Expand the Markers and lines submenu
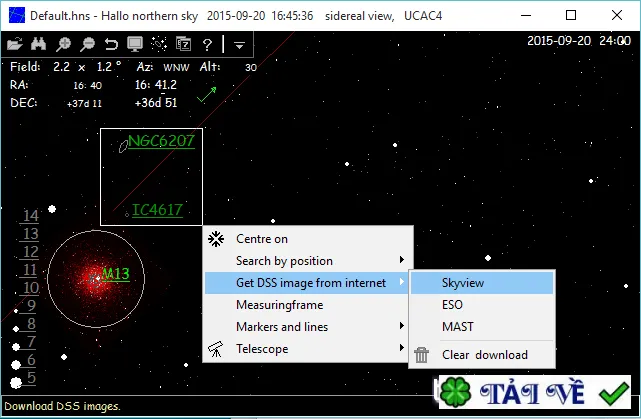This screenshot has height=419, width=641. (x=309, y=327)
